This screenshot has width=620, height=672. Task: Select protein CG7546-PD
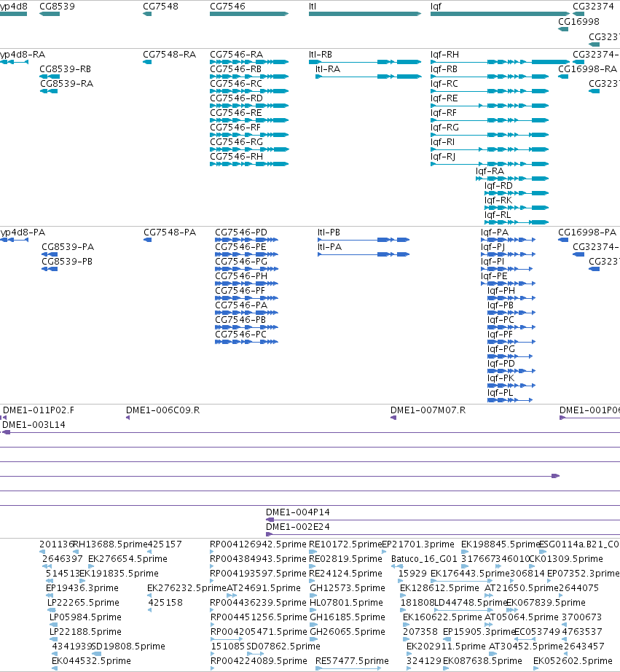coord(241,233)
